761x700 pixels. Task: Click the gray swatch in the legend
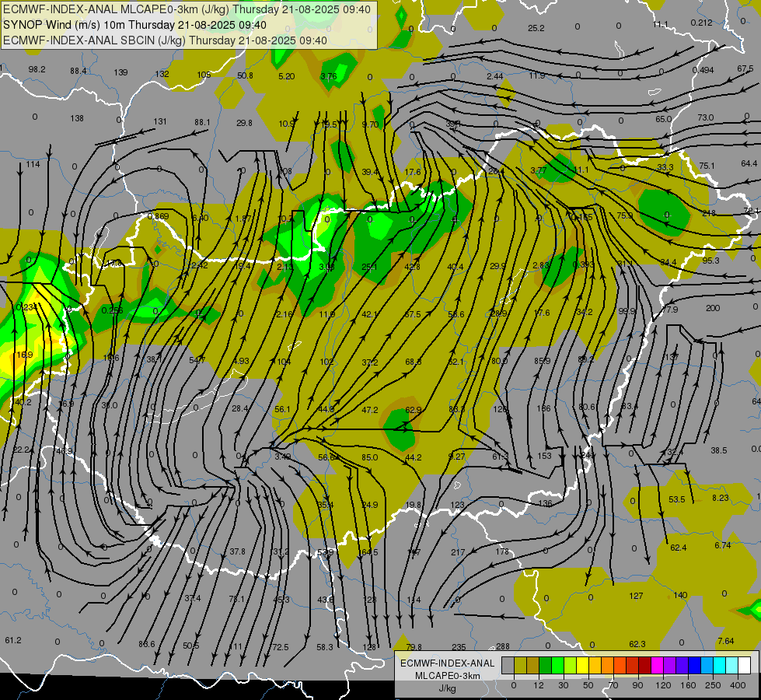(508, 665)
